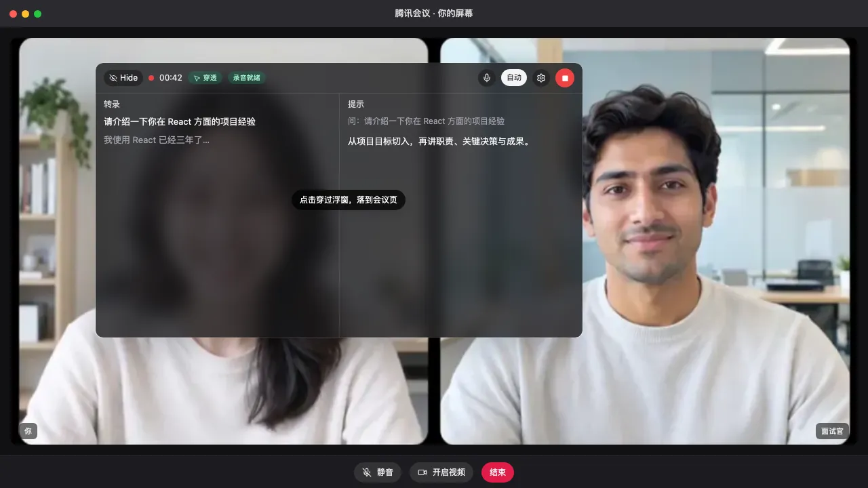Screen dimensions: 868x488
Task: Click the 00:42 recording timer
Action: [x=171, y=78]
